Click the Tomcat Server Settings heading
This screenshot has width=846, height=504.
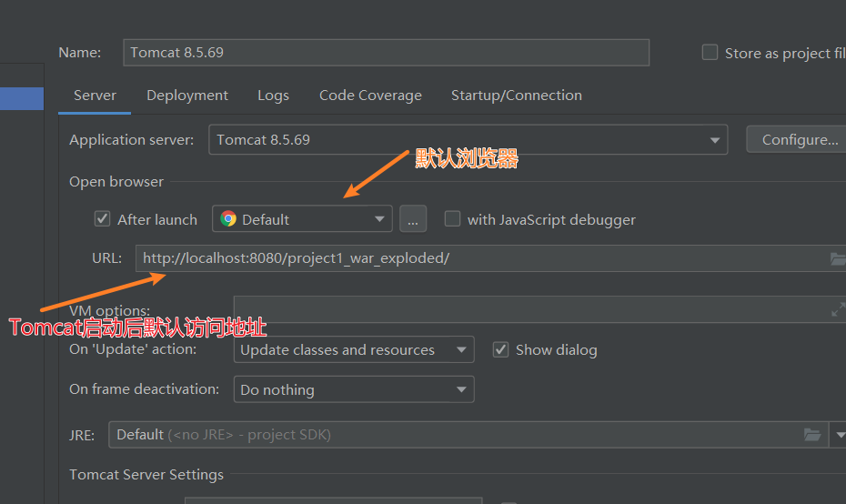(146, 474)
